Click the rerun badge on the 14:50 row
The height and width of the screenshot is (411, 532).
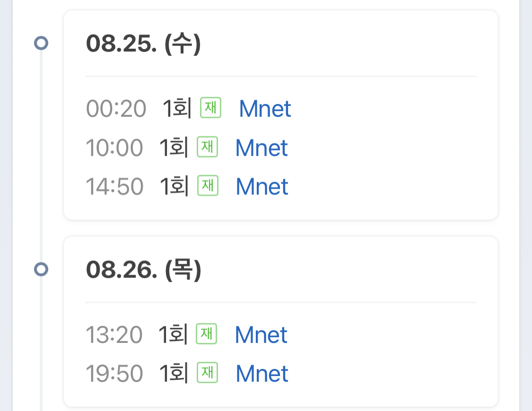pyautogui.click(x=208, y=185)
